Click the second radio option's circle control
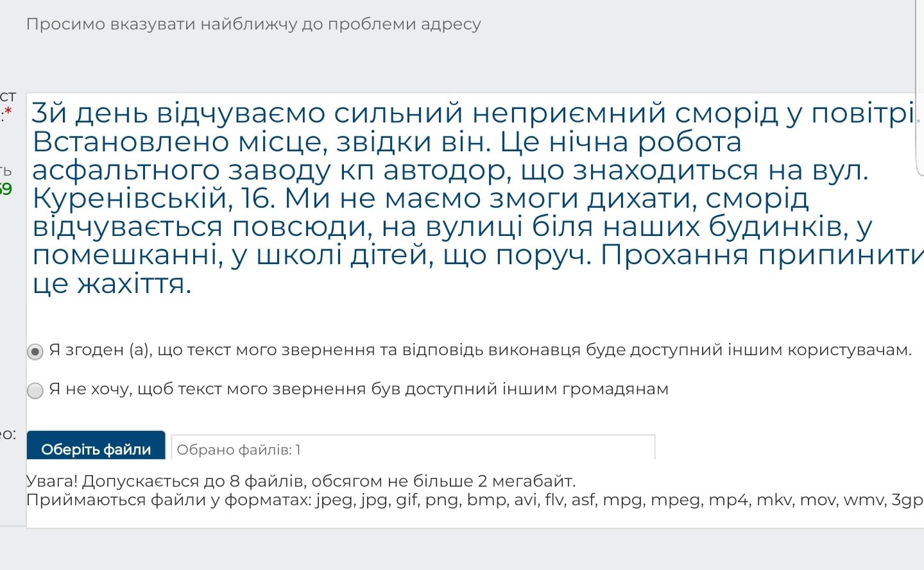This screenshot has width=924, height=570. click(x=35, y=390)
